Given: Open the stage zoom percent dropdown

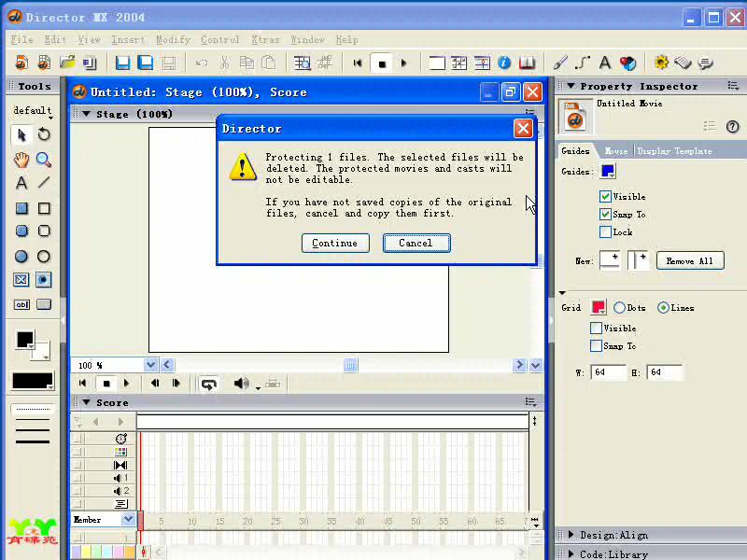Looking at the screenshot, I should click(150, 365).
